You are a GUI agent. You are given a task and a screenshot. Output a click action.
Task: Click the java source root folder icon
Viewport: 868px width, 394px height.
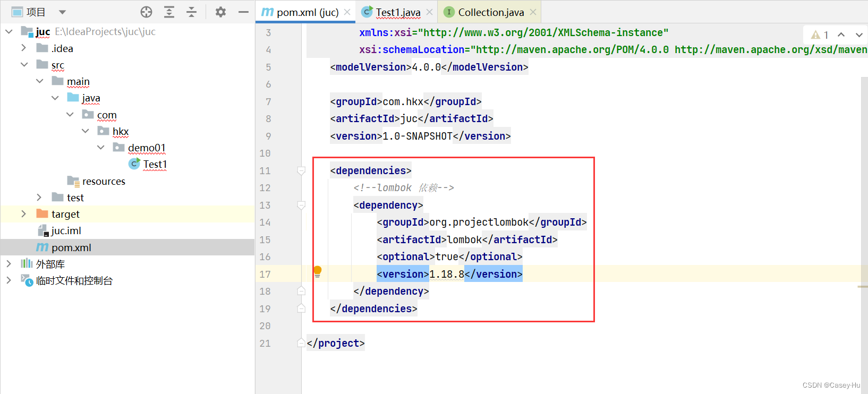[73, 98]
